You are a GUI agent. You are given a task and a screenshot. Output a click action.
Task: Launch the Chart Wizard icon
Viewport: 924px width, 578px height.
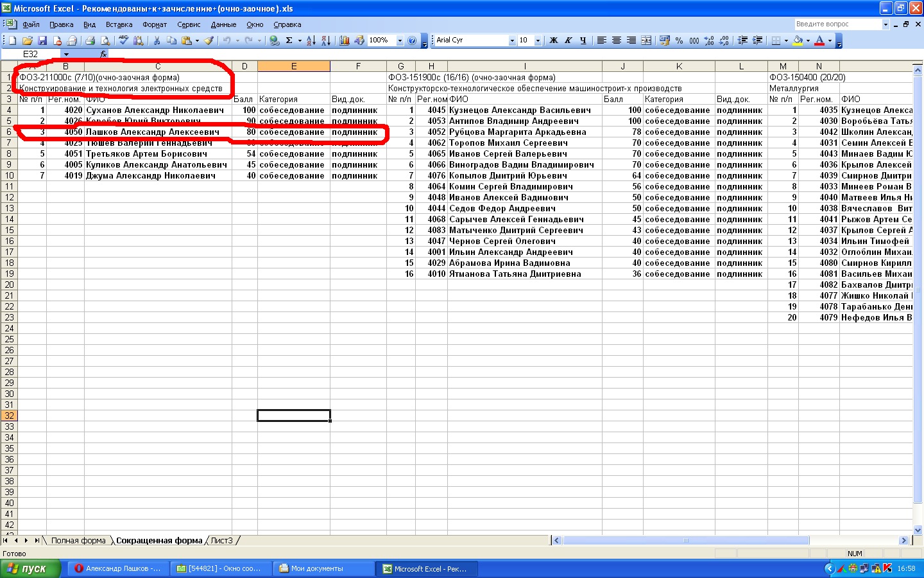coord(345,40)
